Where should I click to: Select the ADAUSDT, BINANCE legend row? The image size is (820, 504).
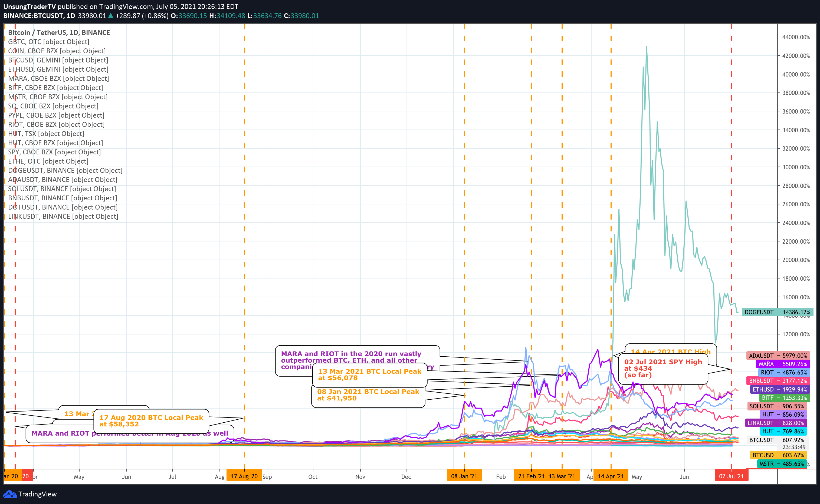pyautogui.click(x=63, y=180)
